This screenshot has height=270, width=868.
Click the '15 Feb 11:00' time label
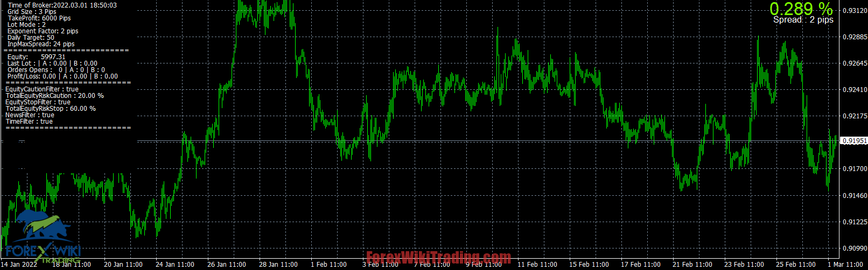point(589,265)
